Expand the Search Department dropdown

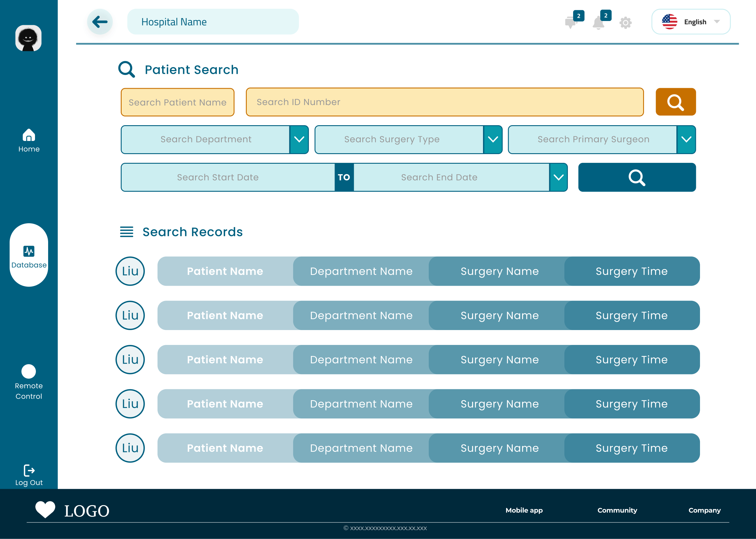299,139
